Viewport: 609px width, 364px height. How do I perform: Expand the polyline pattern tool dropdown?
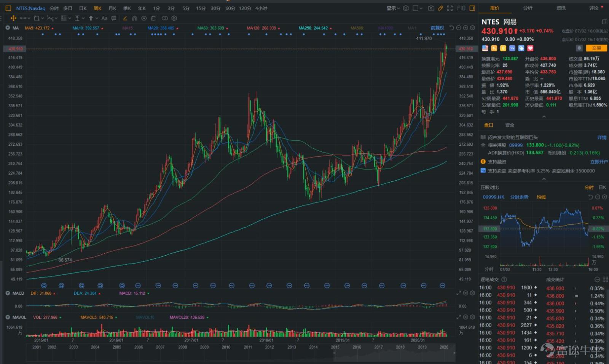56,18
